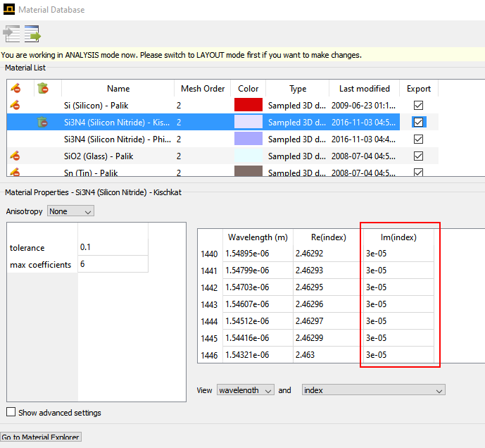The image size is (485, 448).
Task: Click the pencil icon on SiO2 (Glass) row
Action: 15,156
